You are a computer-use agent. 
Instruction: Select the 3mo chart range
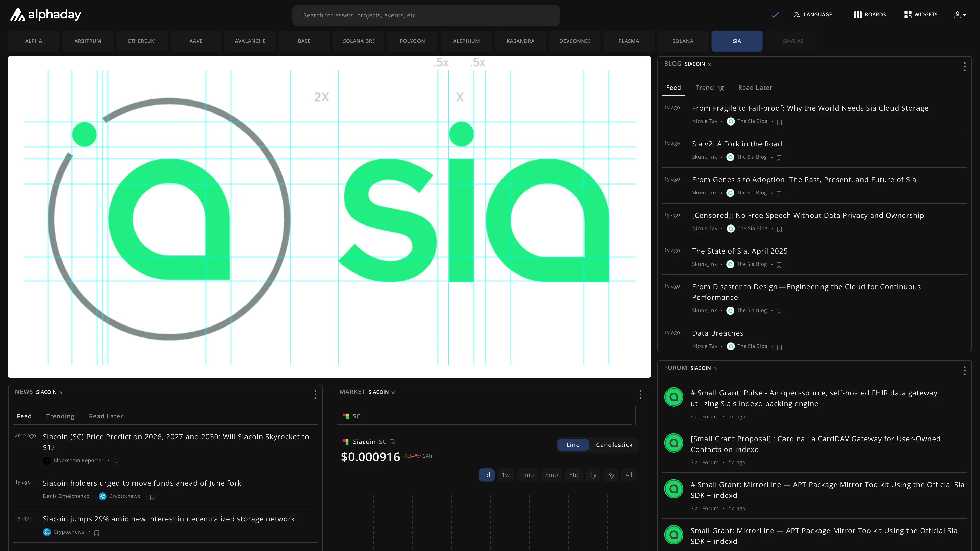[551, 475]
